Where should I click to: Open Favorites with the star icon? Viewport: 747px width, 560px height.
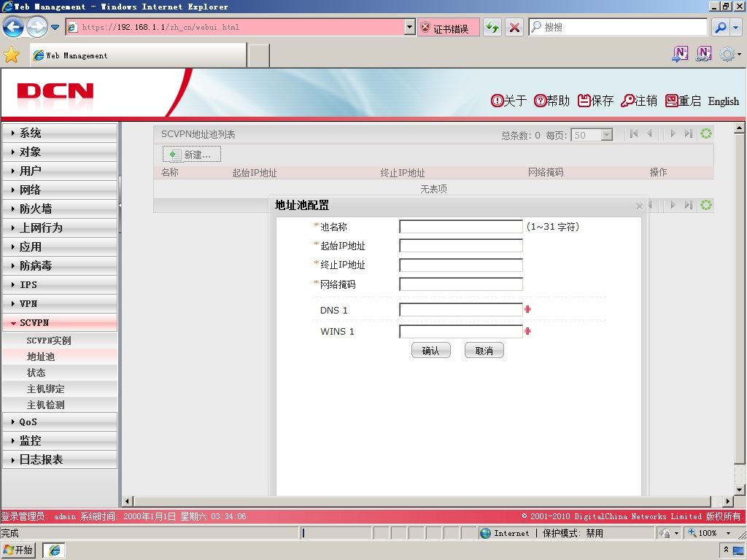coord(12,55)
